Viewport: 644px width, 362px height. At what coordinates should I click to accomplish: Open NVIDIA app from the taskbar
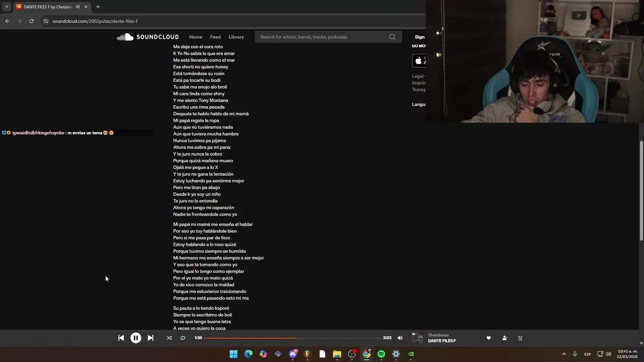[x=411, y=354]
